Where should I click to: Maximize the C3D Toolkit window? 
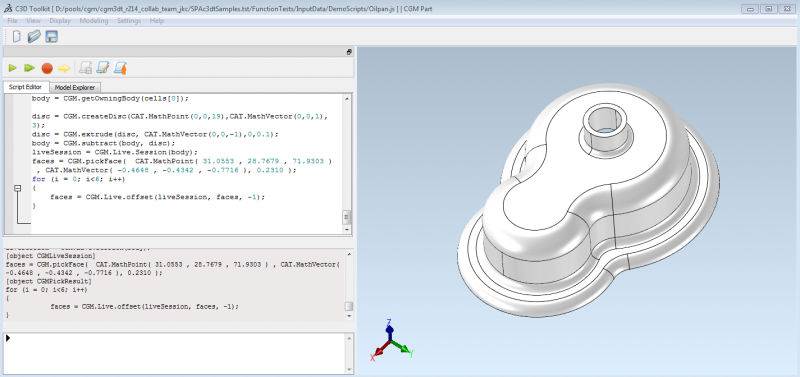click(x=768, y=9)
